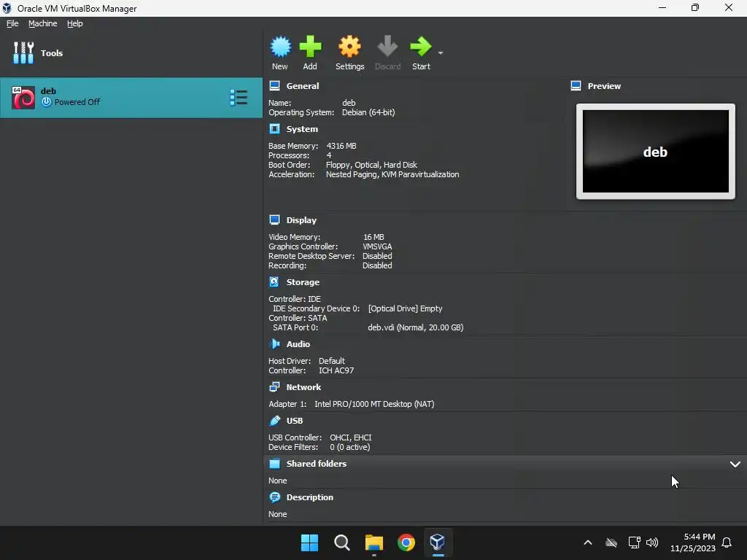
Task: Open the Storage settings heading link
Action: coord(303,282)
